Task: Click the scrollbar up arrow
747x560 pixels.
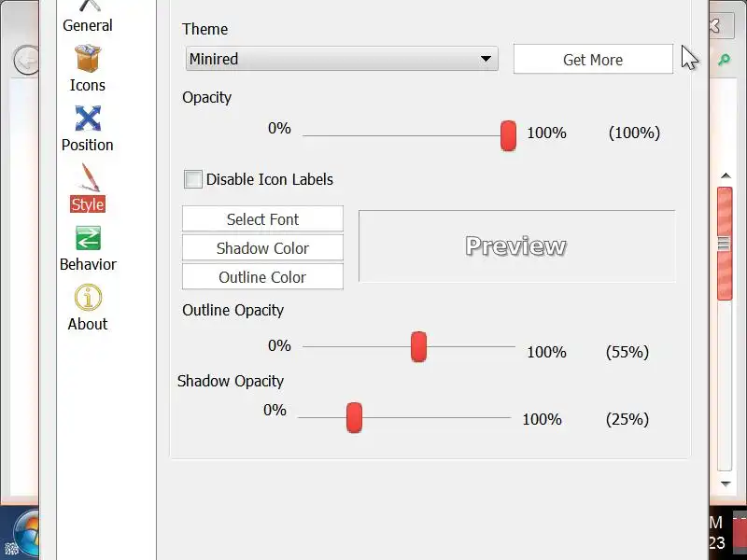Action: 725,175
